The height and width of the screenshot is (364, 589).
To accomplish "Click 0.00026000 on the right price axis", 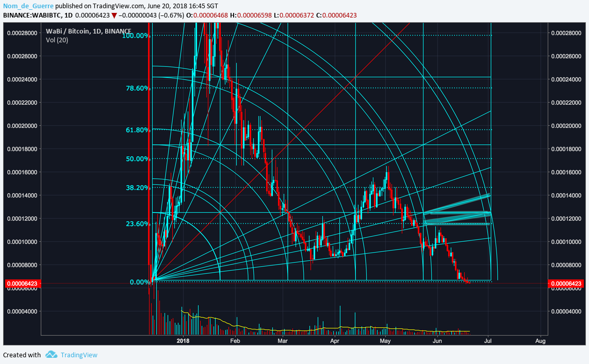I will click(566, 56).
